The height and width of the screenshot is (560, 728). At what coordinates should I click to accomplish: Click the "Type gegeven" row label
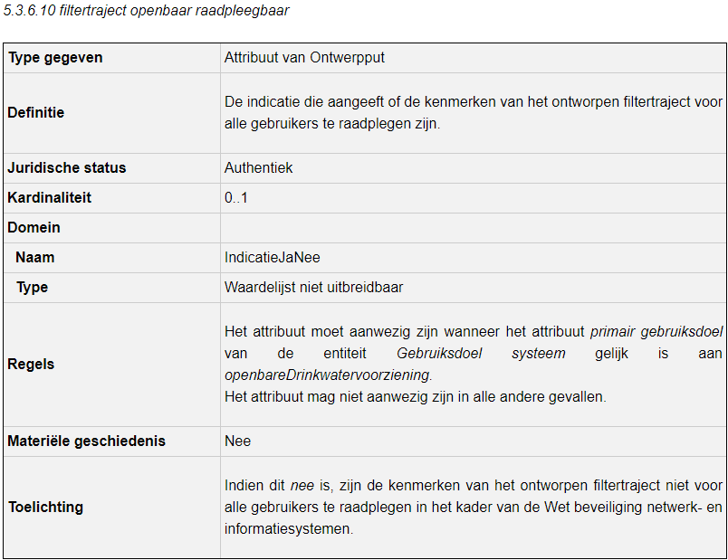[55, 58]
